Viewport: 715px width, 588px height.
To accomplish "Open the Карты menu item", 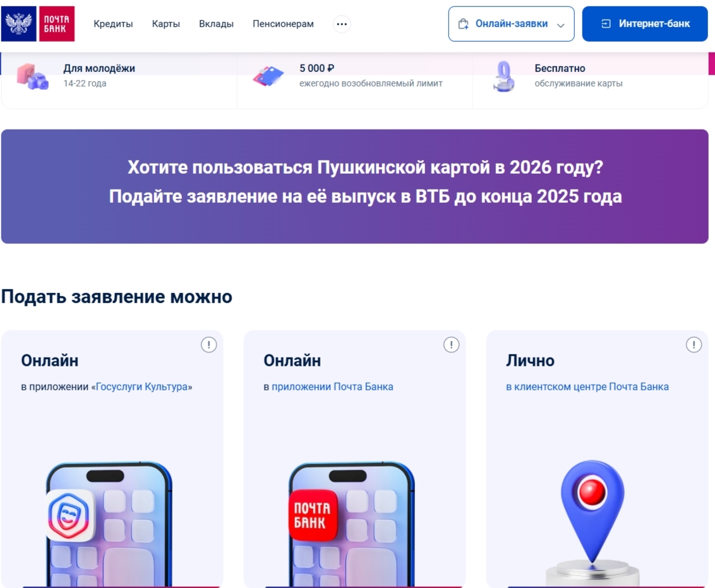I will [166, 24].
